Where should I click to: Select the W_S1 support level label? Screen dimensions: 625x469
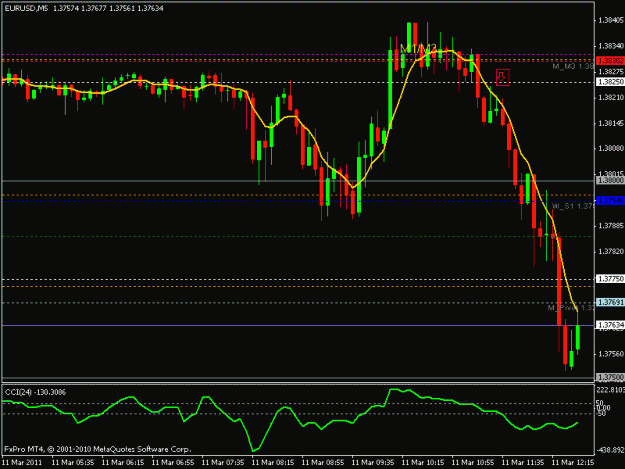click(573, 206)
